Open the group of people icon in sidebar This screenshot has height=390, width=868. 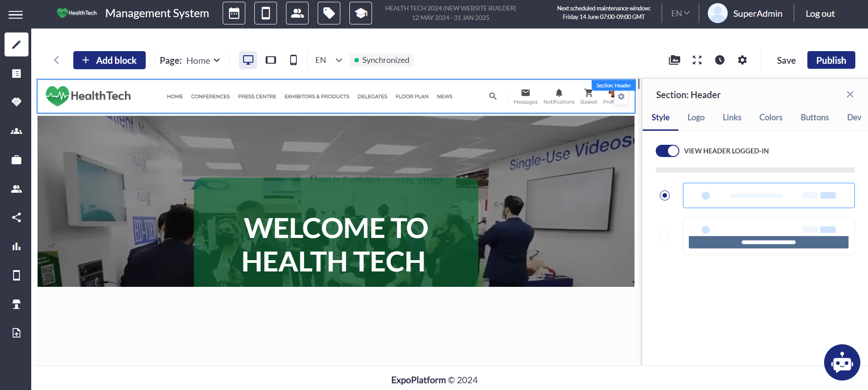click(16, 131)
